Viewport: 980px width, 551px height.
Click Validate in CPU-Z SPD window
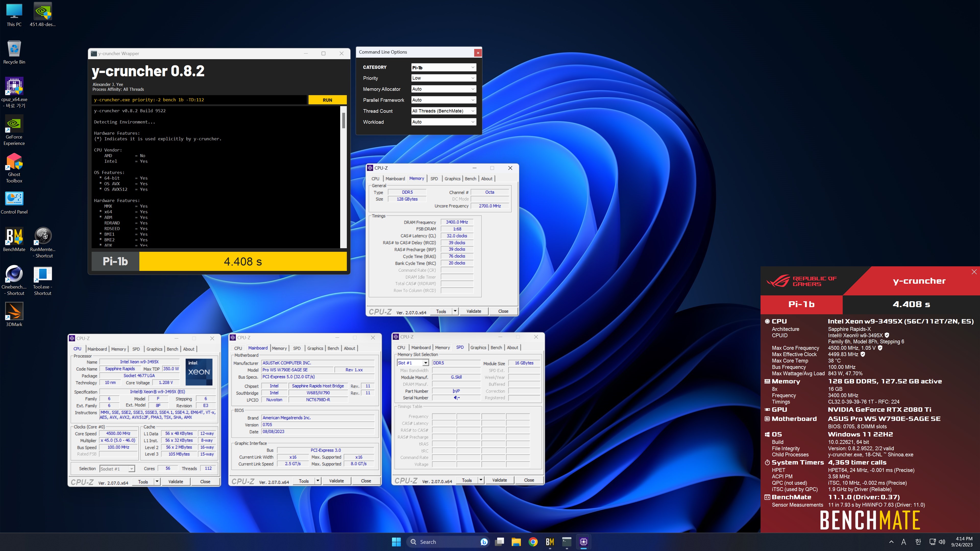499,480
